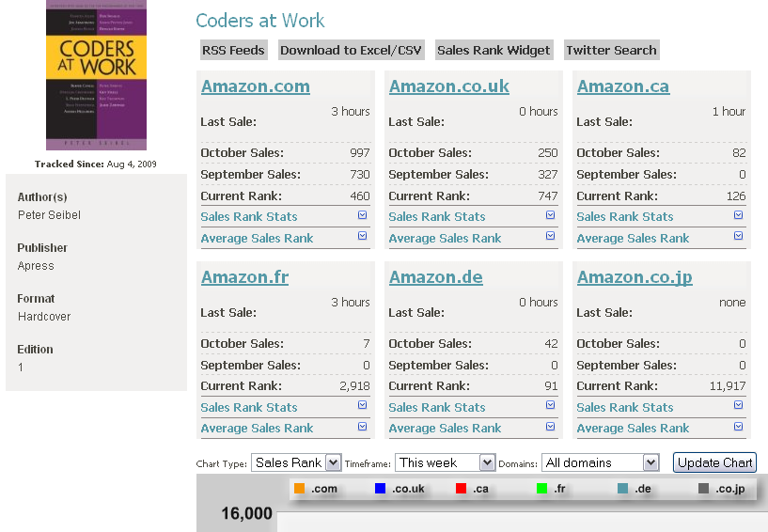Open the RSS Feeds button

pyautogui.click(x=234, y=50)
